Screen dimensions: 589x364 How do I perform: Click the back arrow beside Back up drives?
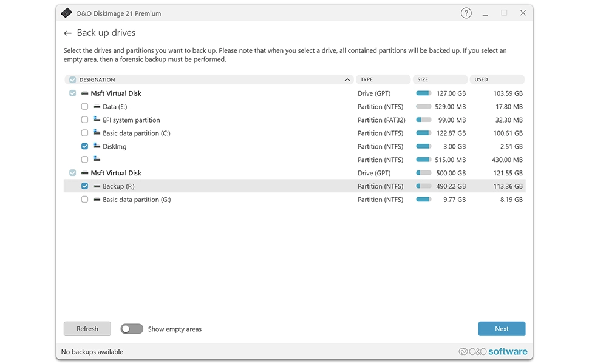coord(67,32)
